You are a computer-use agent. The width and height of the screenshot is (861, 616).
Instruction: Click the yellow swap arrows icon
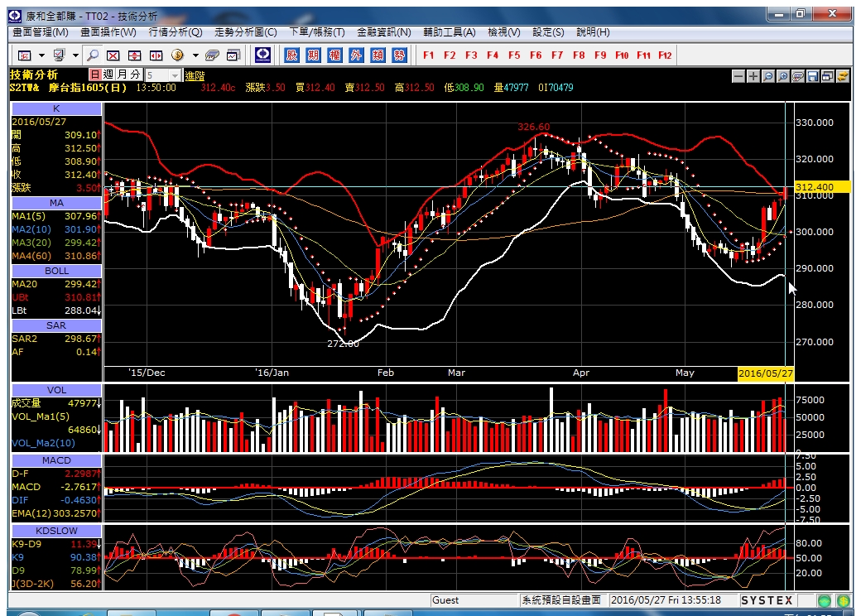point(842,76)
